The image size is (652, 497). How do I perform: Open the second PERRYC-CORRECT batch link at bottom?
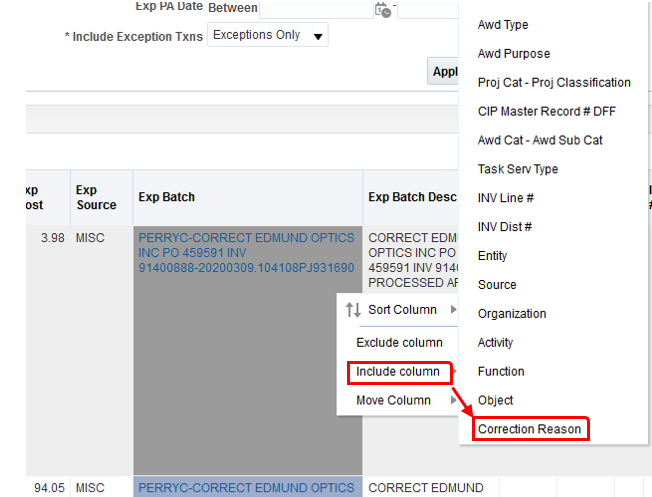[246, 488]
